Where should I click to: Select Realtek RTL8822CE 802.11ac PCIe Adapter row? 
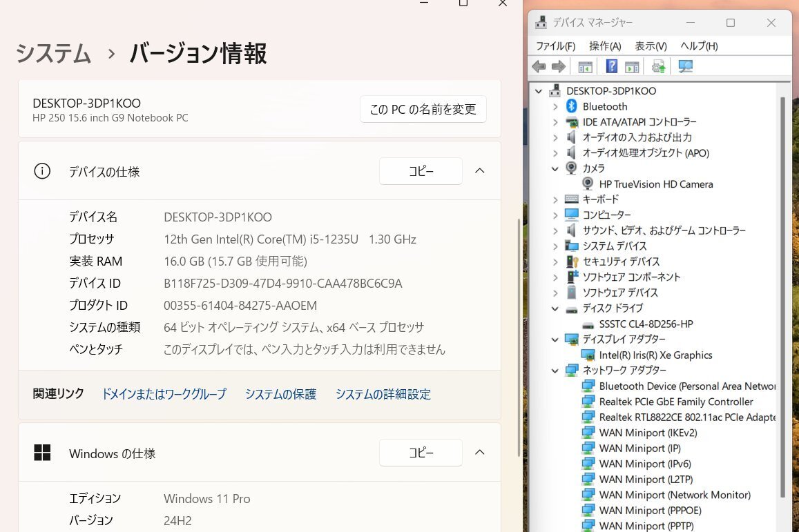tap(687, 417)
